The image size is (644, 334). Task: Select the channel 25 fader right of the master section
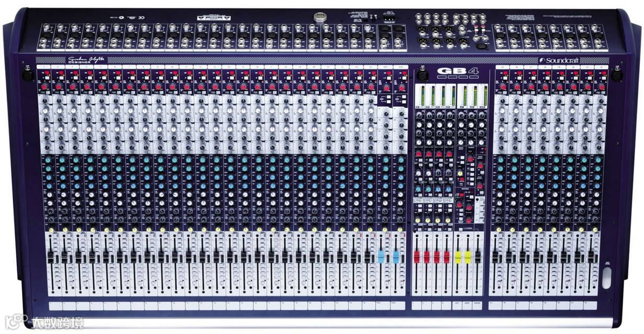495,257
